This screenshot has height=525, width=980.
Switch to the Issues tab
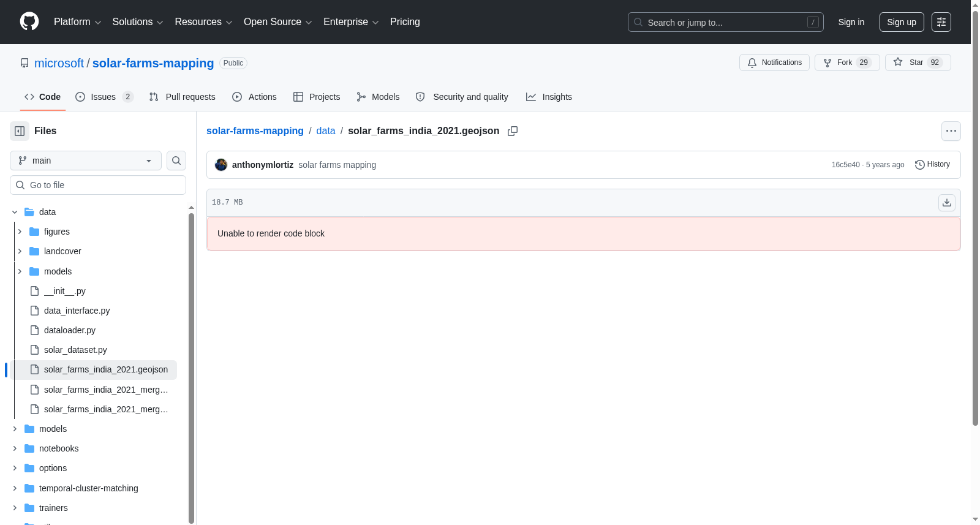pyautogui.click(x=104, y=97)
